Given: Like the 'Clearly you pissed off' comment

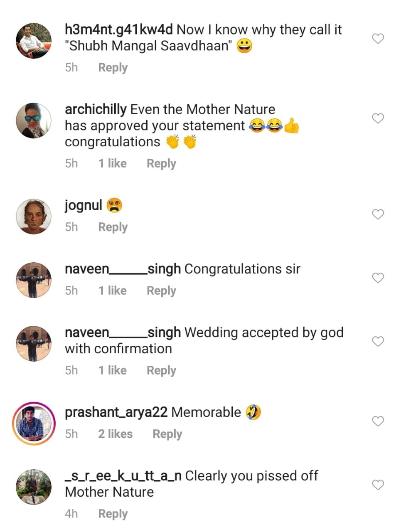Looking at the screenshot, I should (x=378, y=485).
